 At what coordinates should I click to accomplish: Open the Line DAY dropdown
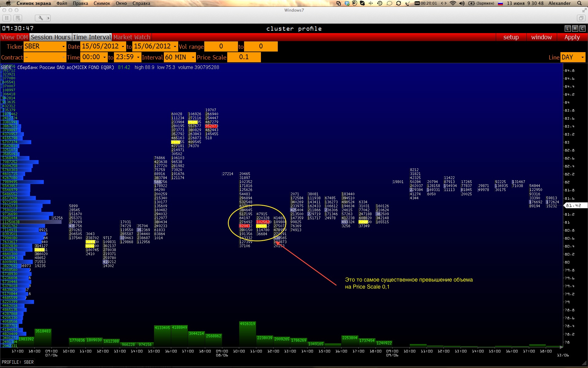tap(582, 57)
